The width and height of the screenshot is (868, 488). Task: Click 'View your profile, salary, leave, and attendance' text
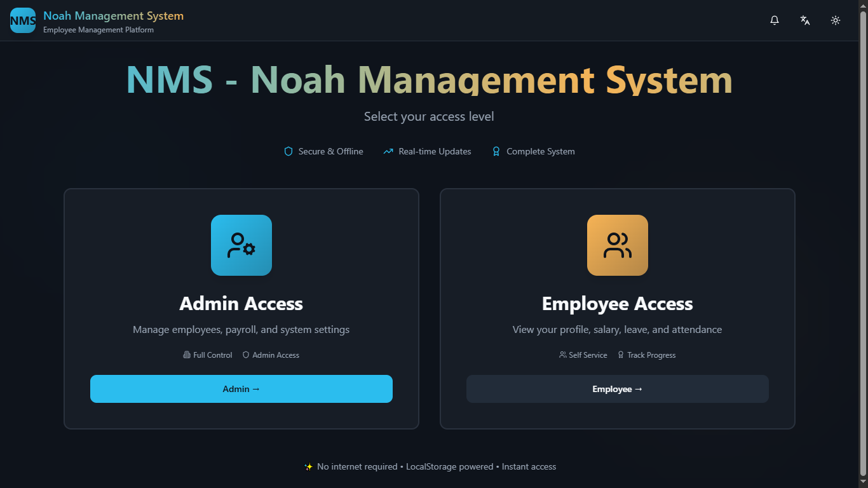coord(618,330)
